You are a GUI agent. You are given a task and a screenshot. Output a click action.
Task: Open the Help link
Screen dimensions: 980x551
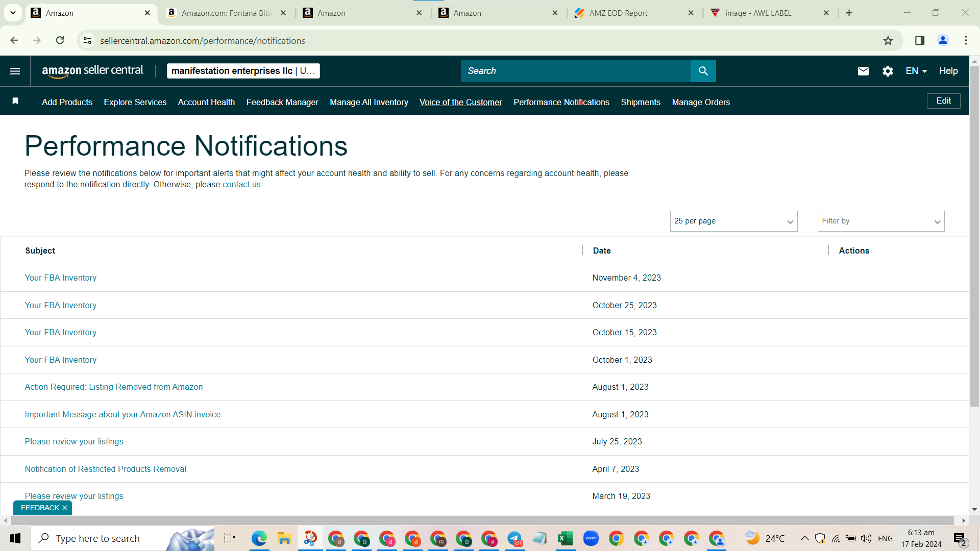coord(948,71)
